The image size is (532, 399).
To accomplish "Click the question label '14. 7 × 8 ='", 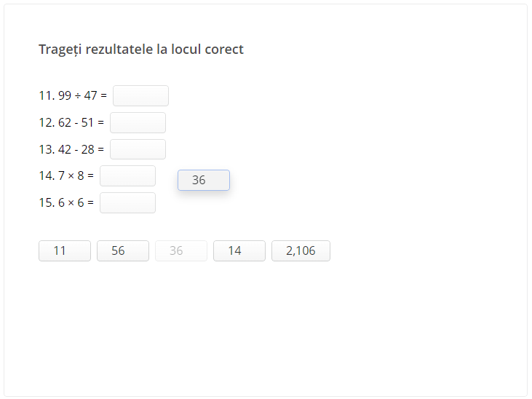I will (x=66, y=175).
